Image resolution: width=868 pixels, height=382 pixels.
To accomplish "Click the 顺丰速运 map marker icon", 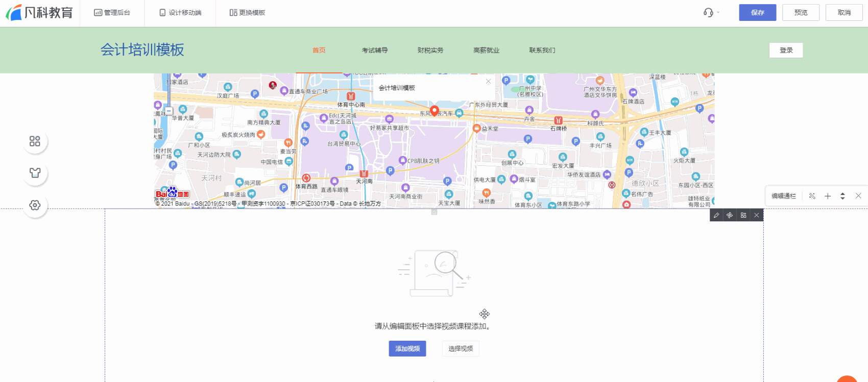I will click(x=252, y=194).
